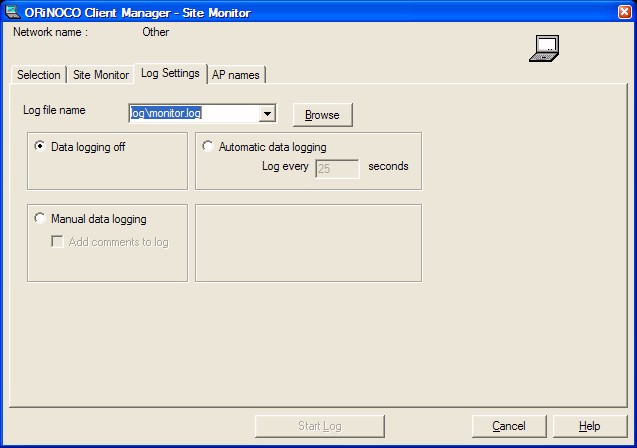The height and width of the screenshot is (448, 637).
Task: Expand the Log file name dropdown arrow
Action: tap(267, 113)
